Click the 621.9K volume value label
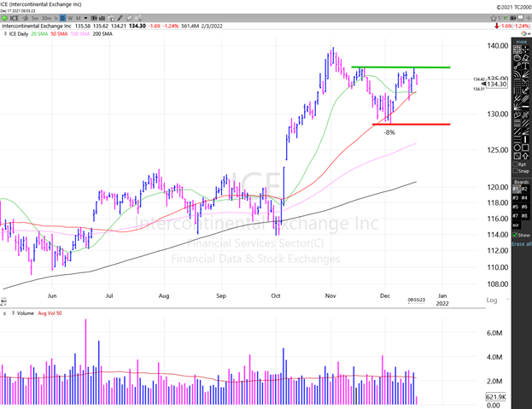The width and height of the screenshot is (532, 409). 495,397
